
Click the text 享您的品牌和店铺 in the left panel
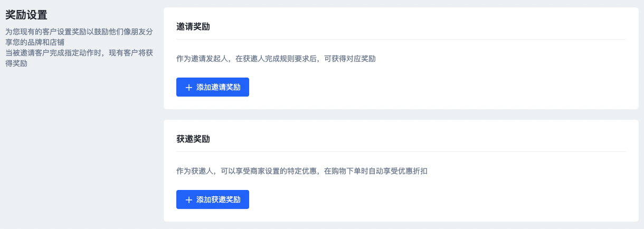(x=35, y=42)
